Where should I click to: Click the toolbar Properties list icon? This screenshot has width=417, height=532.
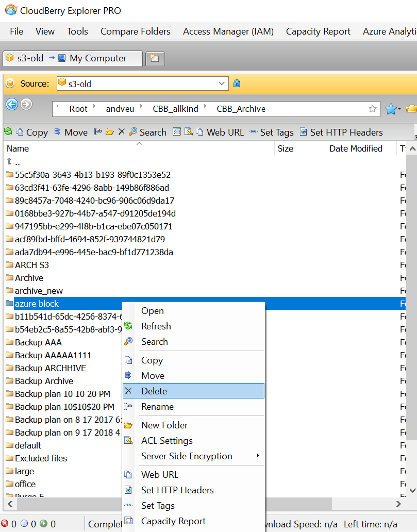click(x=177, y=131)
